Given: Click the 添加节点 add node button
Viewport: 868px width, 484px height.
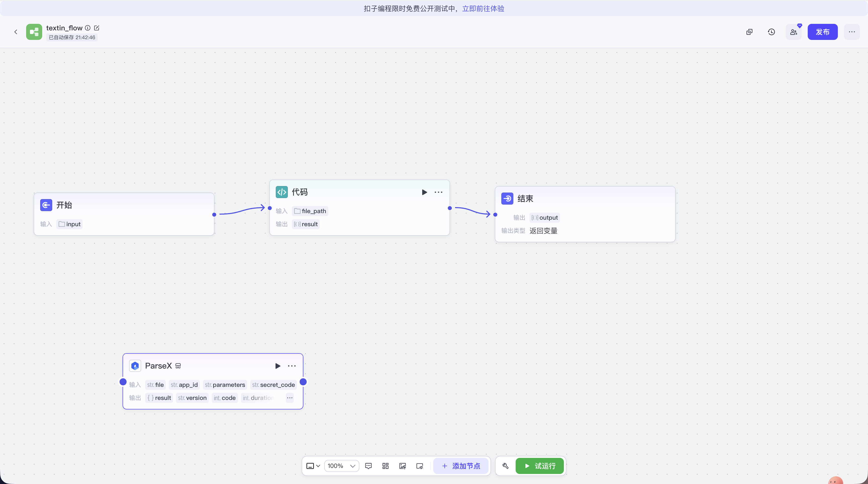Looking at the screenshot, I should point(461,466).
